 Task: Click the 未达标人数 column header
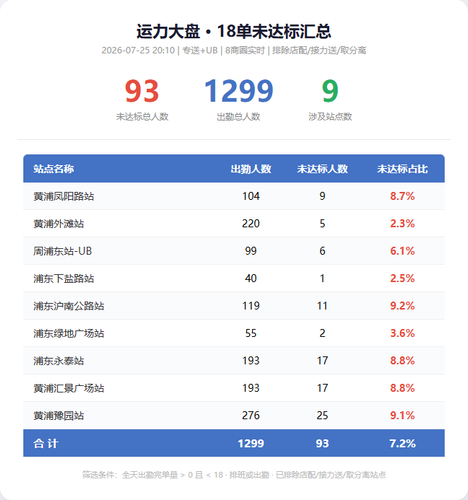pyautogui.click(x=322, y=169)
